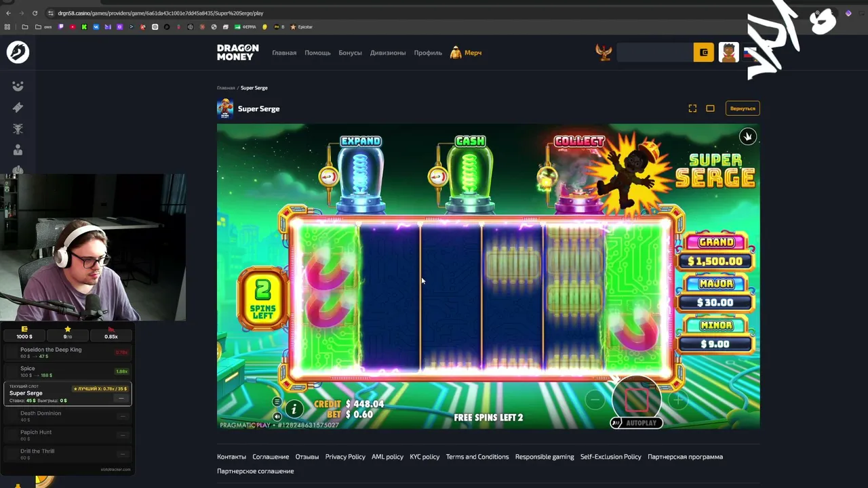Screen dimensions: 868x488
Task: Open the VK bookmark
Action: (96, 27)
